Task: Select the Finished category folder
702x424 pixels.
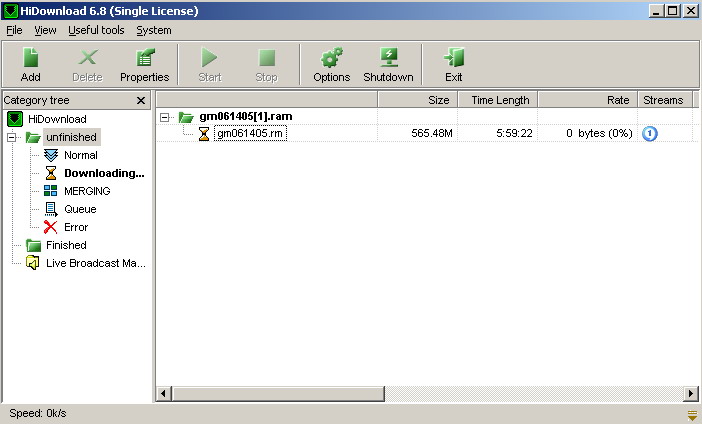Action: (x=66, y=245)
